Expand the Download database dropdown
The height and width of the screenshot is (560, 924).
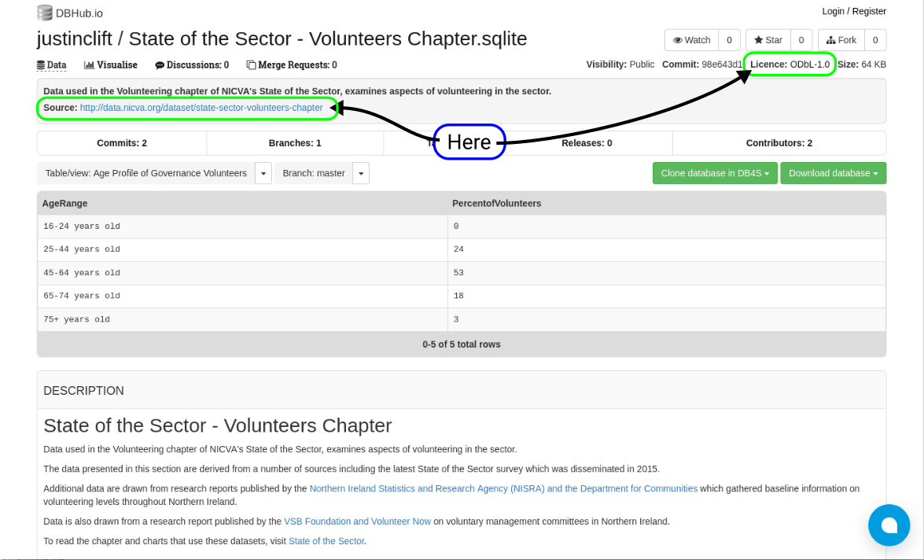click(833, 172)
